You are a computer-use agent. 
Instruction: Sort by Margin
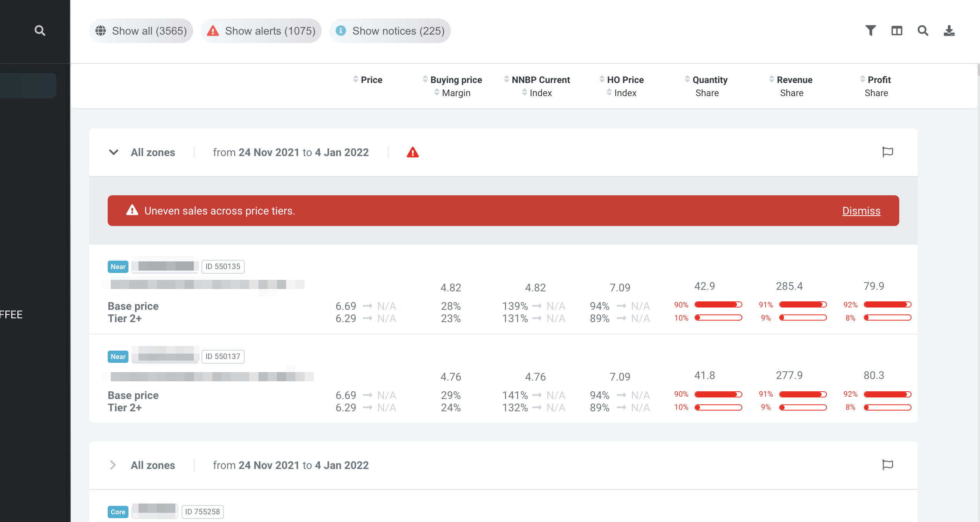[452, 93]
